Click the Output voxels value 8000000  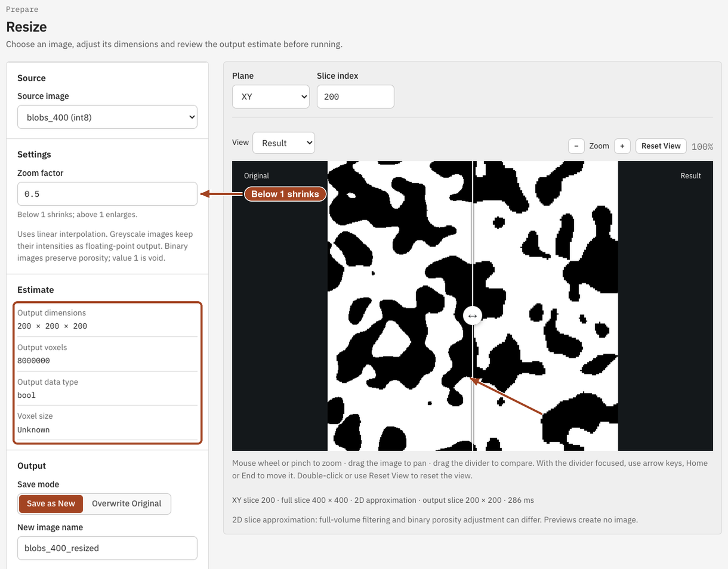coord(33,361)
